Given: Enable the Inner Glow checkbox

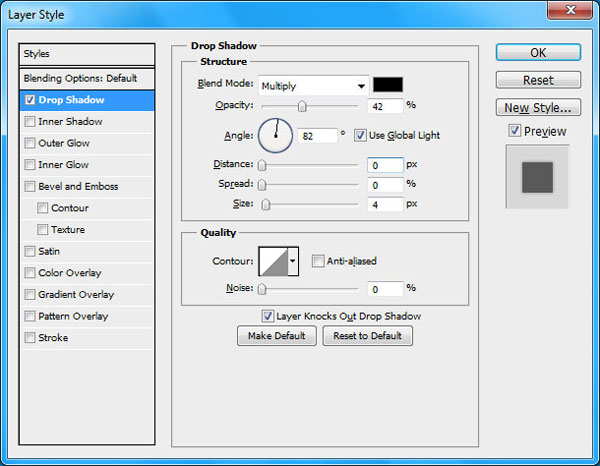Looking at the screenshot, I should (30, 165).
